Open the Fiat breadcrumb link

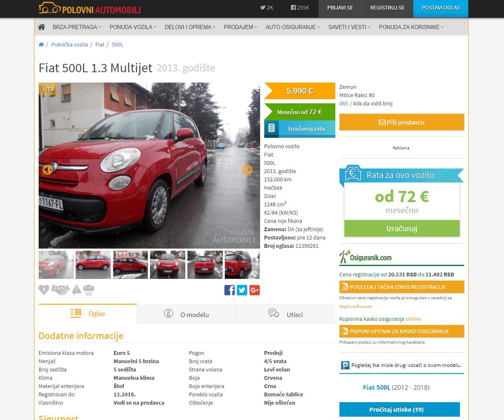click(x=100, y=44)
